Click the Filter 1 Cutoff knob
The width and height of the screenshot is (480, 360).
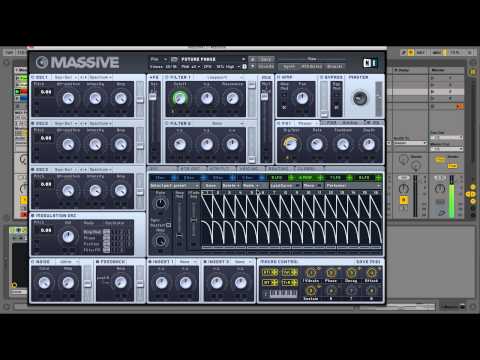(x=180, y=98)
